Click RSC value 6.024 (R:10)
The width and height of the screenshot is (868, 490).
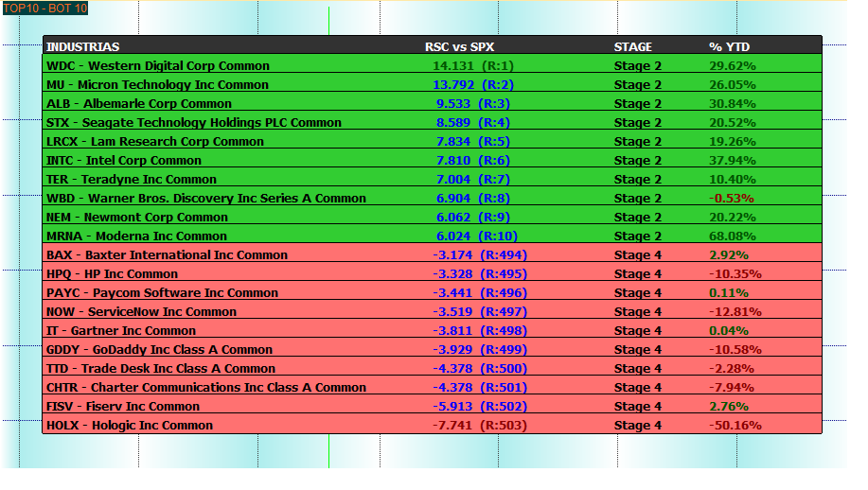(x=477, y=236)
